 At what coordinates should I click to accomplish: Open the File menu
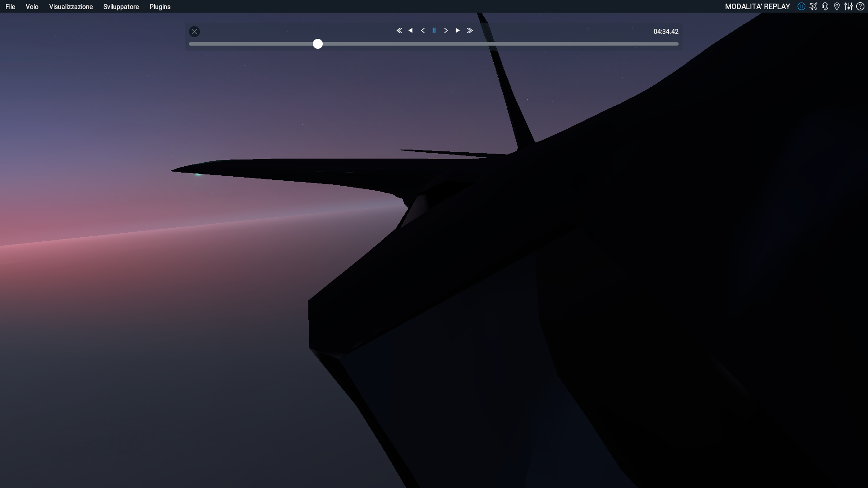pos(10,7)
